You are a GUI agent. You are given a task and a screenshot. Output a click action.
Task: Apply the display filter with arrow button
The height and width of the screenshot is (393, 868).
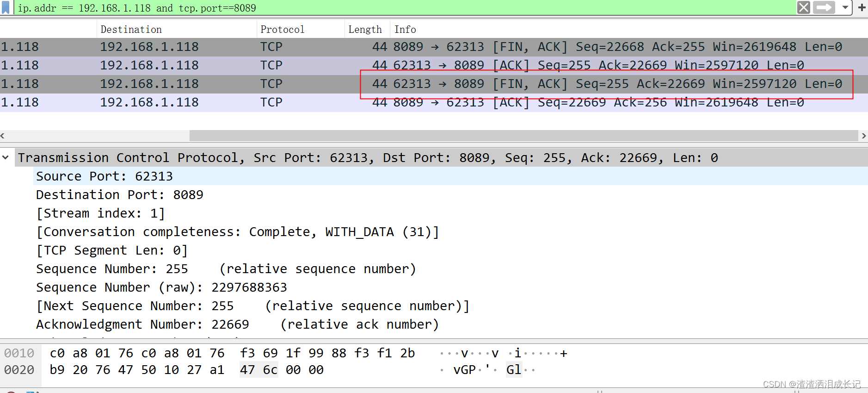824,7
